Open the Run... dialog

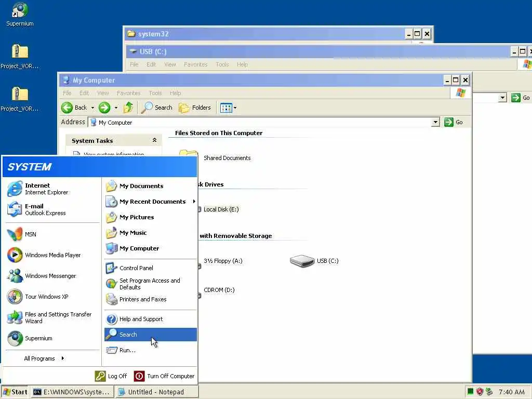(x=150, y=350)
